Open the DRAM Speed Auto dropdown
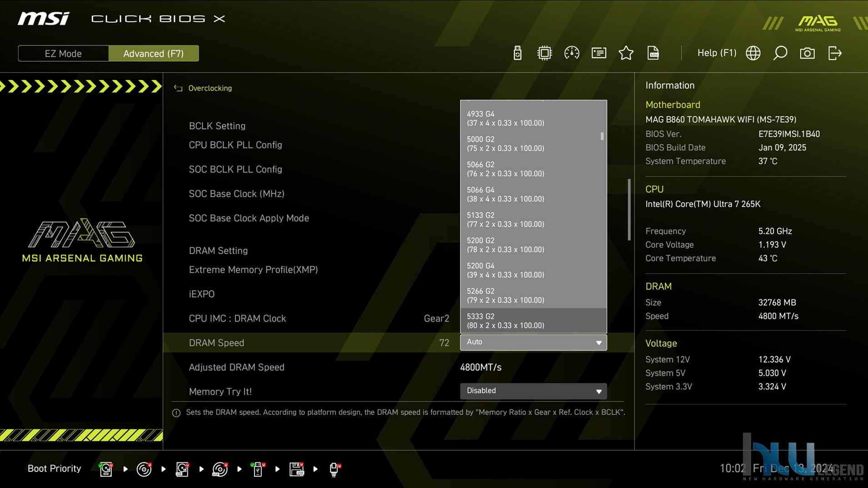 pos(533,342)
